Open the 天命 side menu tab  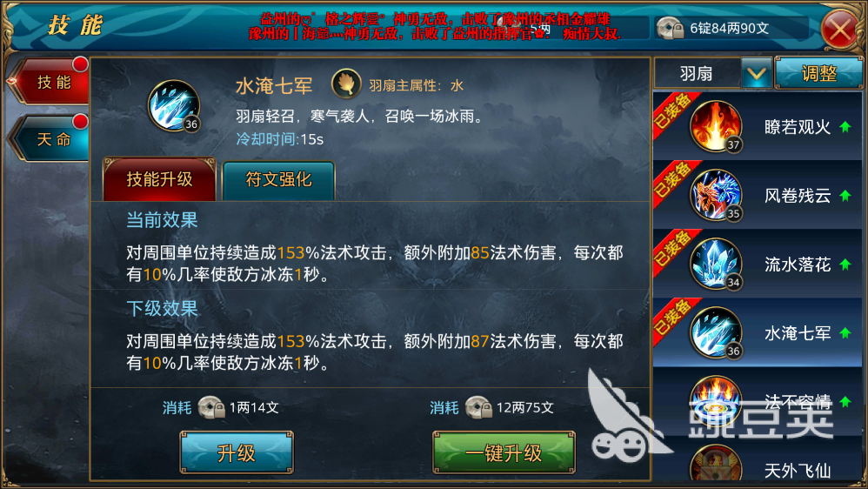point(50,138)
